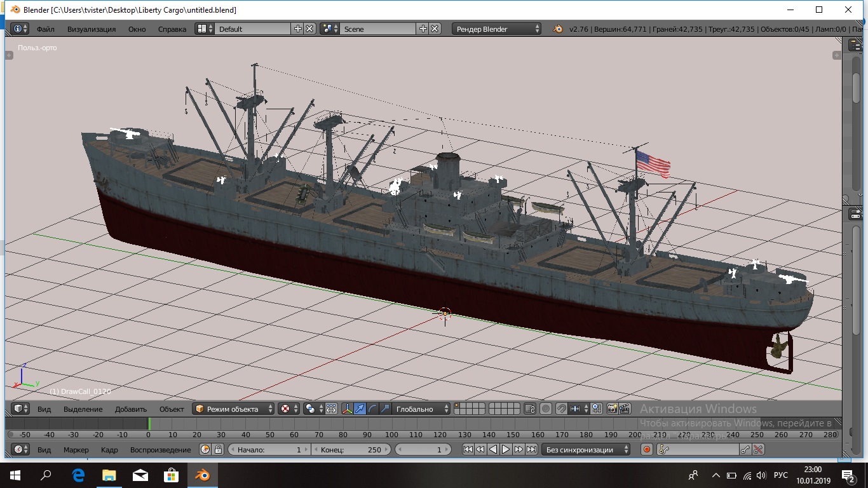Click the 'Конец: 250' end frame field
The height and width of the screenshot is (488, 868).
click(x=351, y=449)
